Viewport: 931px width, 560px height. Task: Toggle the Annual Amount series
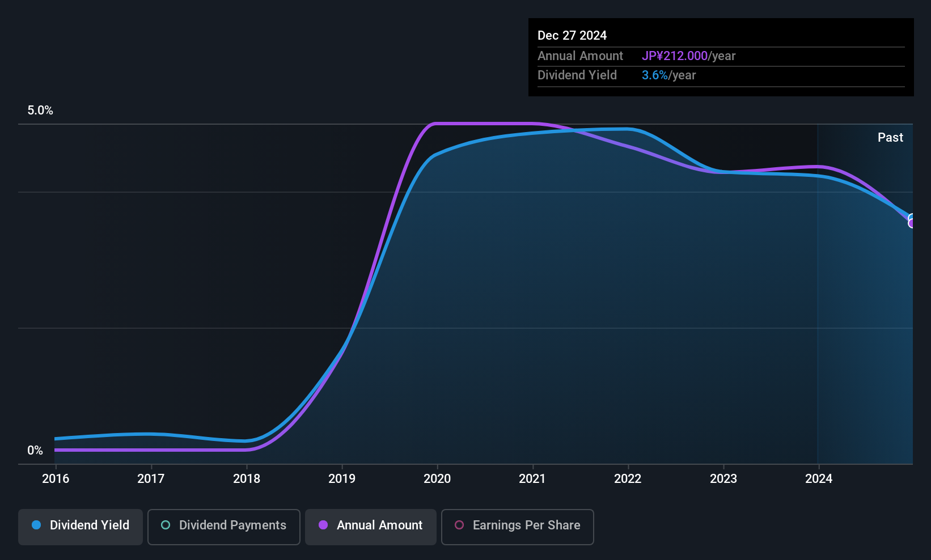point(371,527)
